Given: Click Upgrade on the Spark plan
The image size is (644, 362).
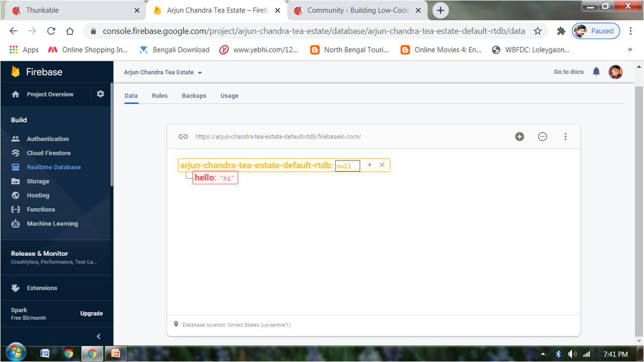Looking at the screenshot, I should (92, 313).
